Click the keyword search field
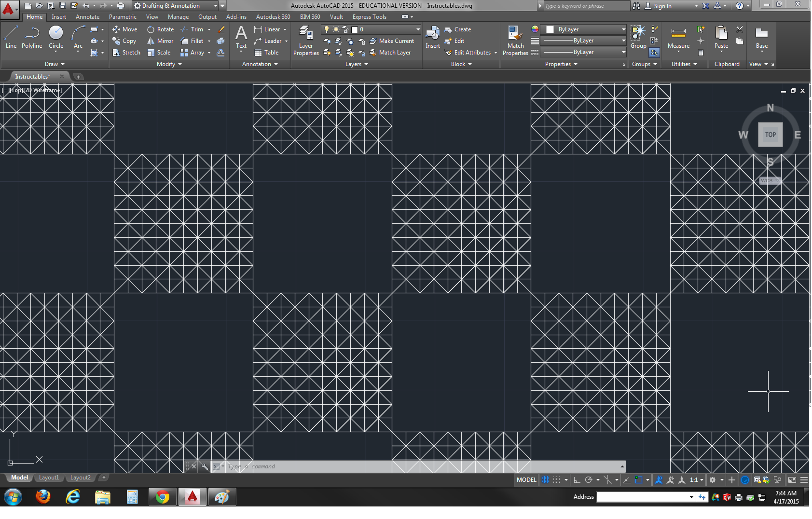 (x=586, y=6)
